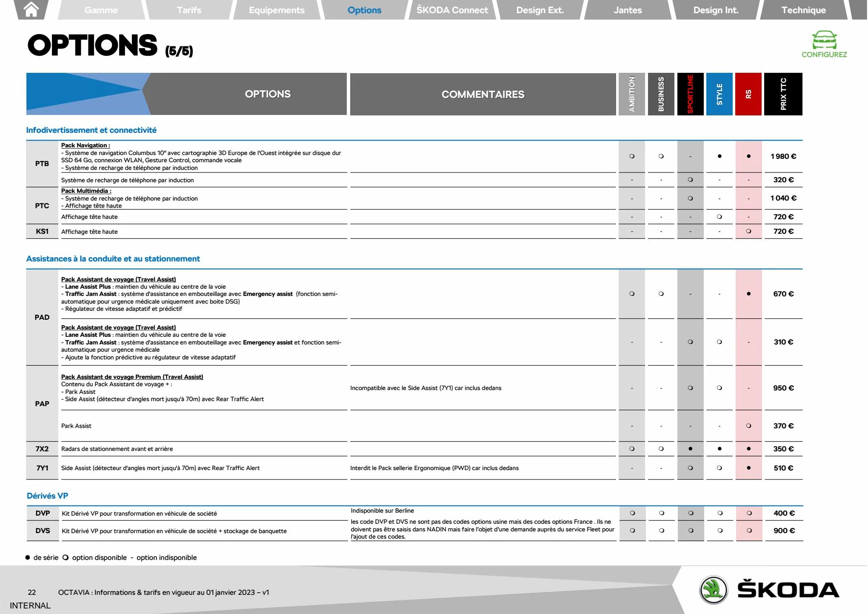Click the Pack Assistant de voyage Premium title
The image size is (868, 614).
[x=132, y=377]
